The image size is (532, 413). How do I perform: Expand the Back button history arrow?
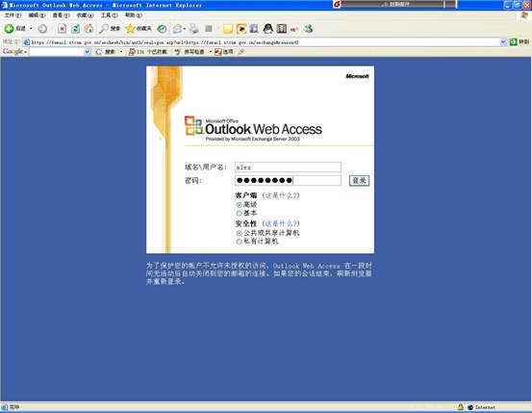(x=31, y=29)
